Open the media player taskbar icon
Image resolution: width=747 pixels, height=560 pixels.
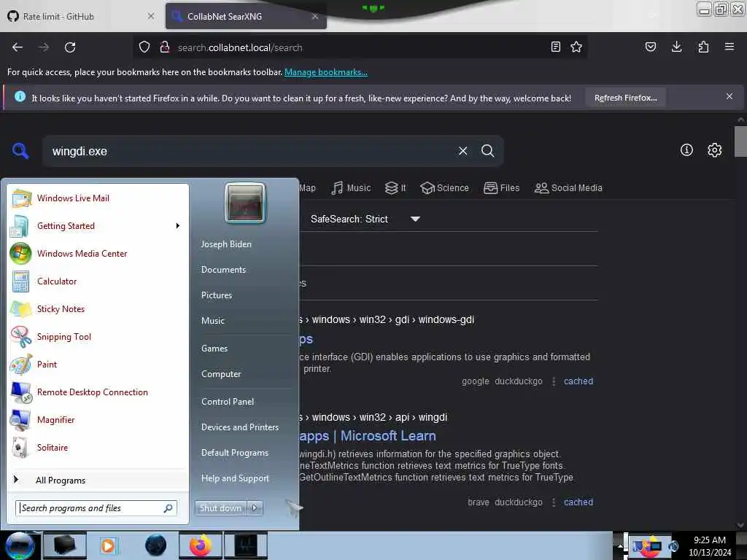tap(108, 545)
